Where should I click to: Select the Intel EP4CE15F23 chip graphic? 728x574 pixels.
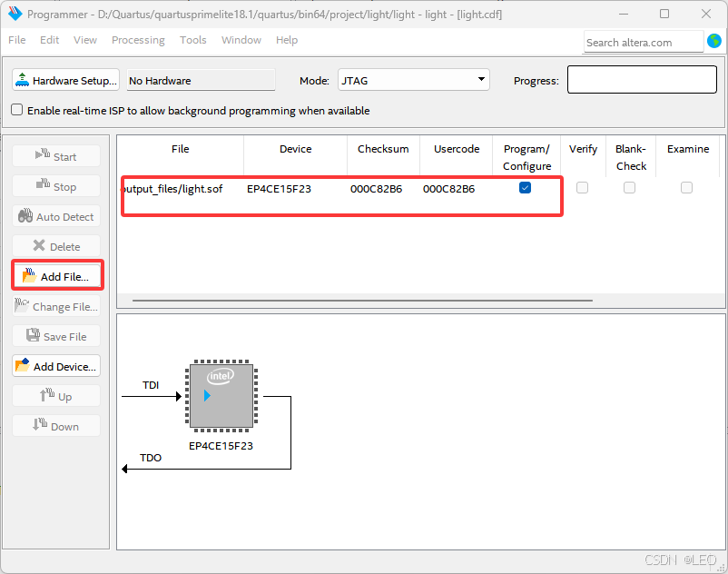pyautogui.click(x=221, y=396)
